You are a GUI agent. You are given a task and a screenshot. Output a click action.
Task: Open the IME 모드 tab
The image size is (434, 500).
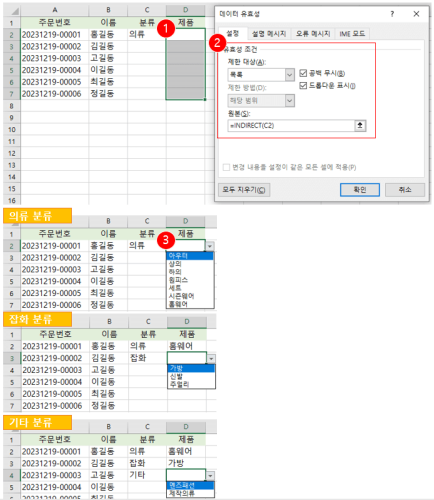352,34
